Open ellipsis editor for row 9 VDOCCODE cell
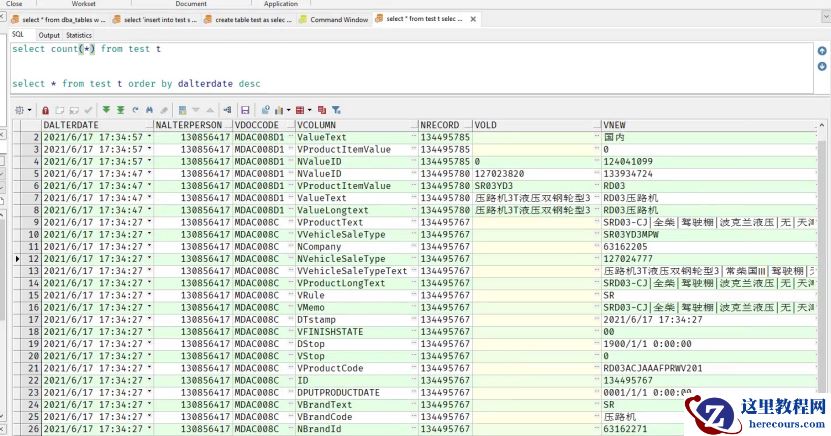Viewport: 831px width, 436px height. [x=291, y=223]
